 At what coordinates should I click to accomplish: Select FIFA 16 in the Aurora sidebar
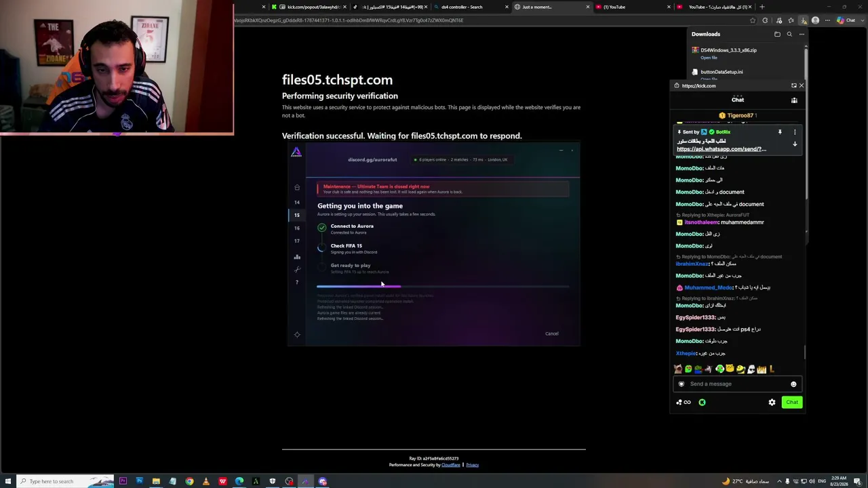296,228
